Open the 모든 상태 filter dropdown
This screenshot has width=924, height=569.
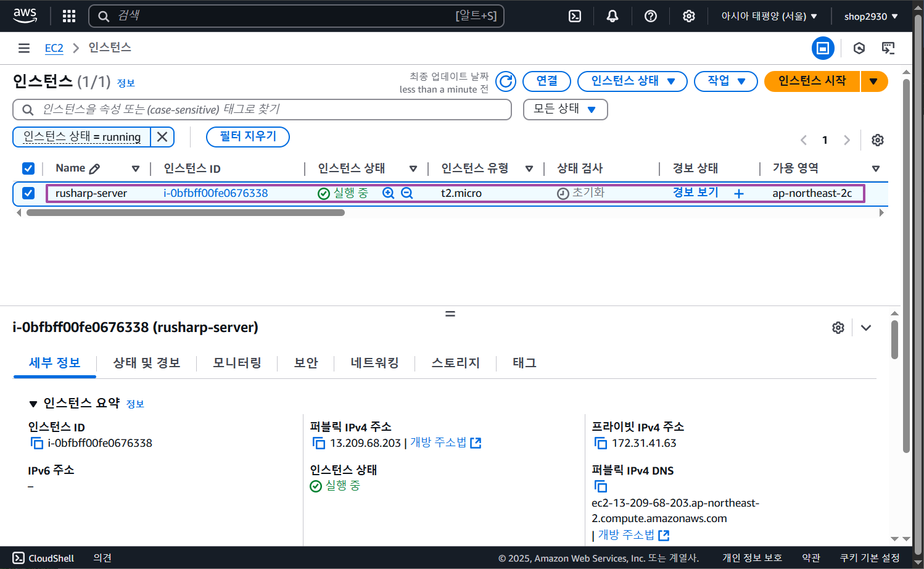point(565,109)
